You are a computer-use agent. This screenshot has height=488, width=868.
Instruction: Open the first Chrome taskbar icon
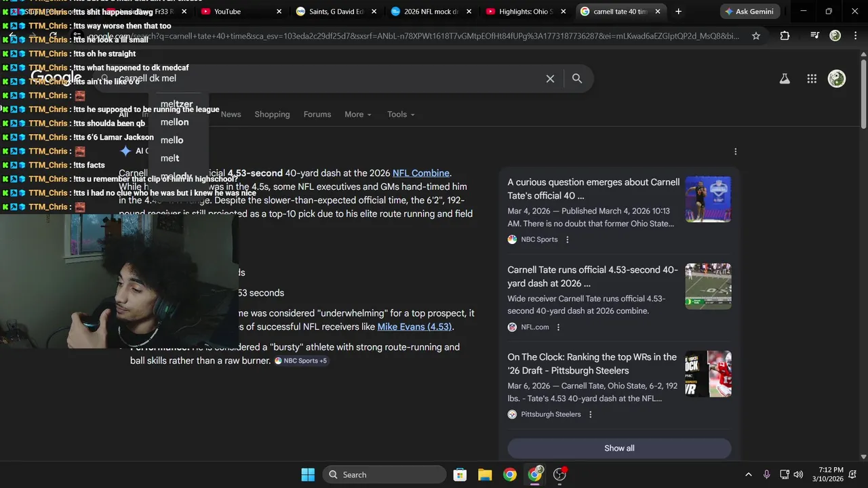[510, 474]
